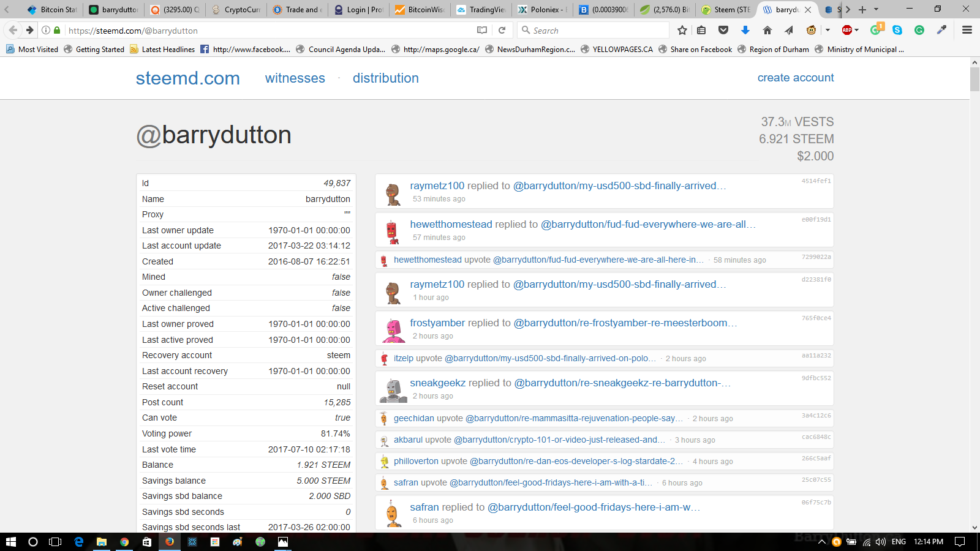The width and height of the screenshot is (980, 551).
Task: Open transaction hash 4514fef1
Action: (816, 181)
